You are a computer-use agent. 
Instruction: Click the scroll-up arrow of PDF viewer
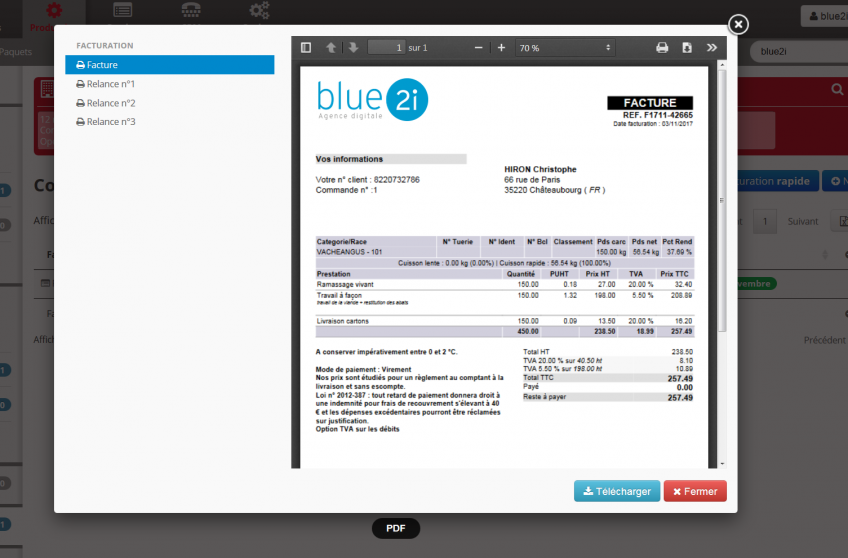pyautogui.click(x=721, y=64)
